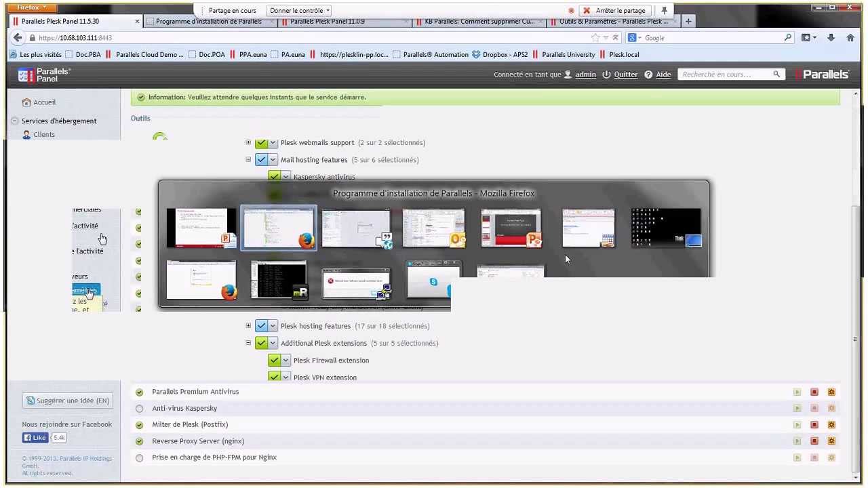Image resolution: width=868 pixels, height=488 pixels.
Task: Select the Firefox thumbnail in window switcher
Action: 279,228
